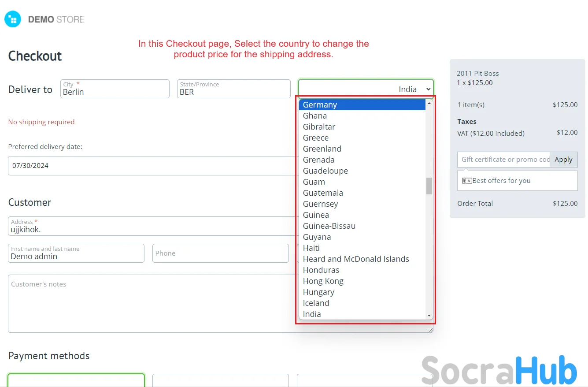This screenshot has height=387, width=588.
Task: Click the No shipping required notice
Action: point(41,122)
